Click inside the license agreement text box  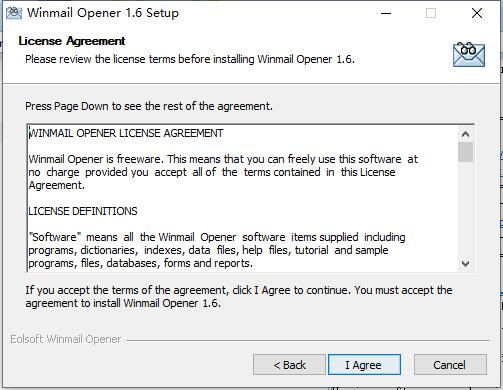243,198
